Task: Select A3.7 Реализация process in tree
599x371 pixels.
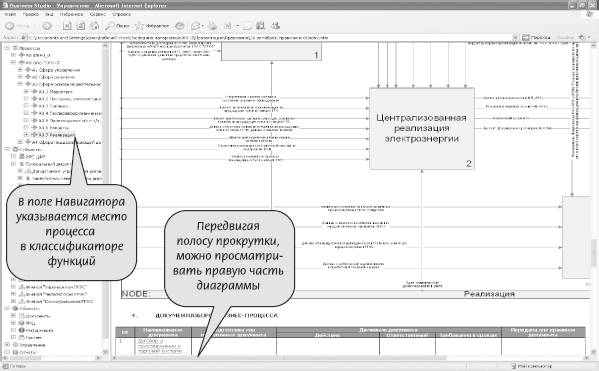Action: [56, 135]
